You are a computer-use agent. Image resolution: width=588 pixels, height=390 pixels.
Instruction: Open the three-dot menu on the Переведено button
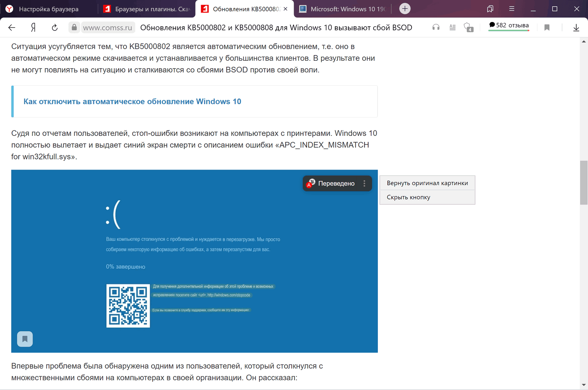(364, 183)
